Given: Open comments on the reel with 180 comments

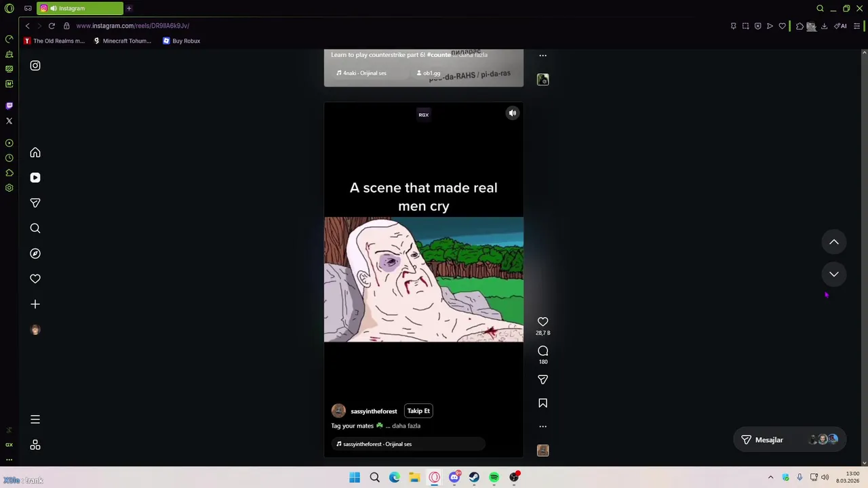Looking at the screenshot, I should click(x=542, y=351).
